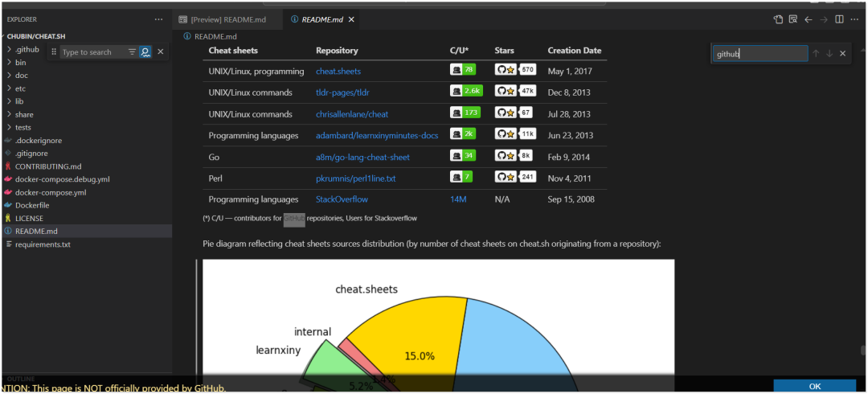Close the README.md editor tab
Screen dimensions: 868x394
point(351,19)
